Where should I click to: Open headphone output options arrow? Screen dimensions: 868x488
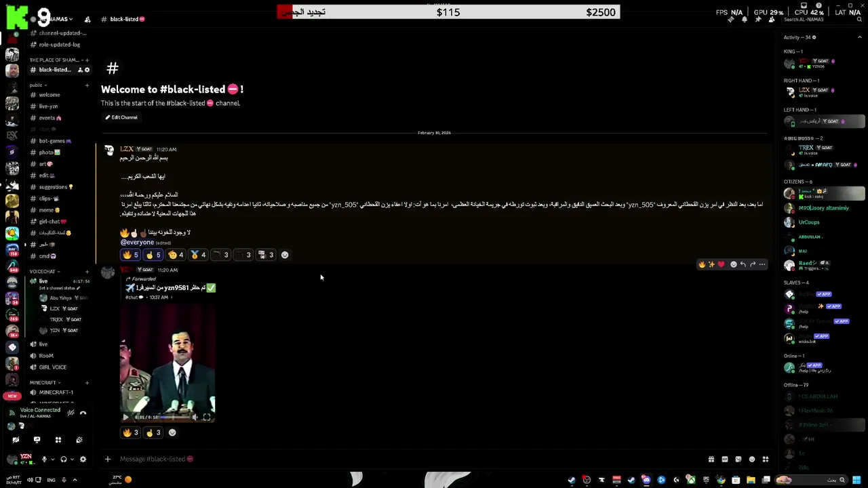coord(72,460)
